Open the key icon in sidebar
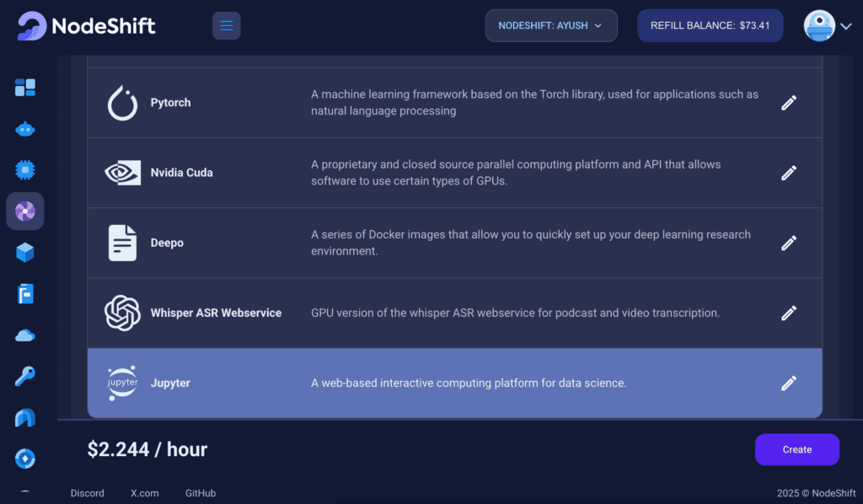This screenshot has width=863, height=504. tap(25, 377)
